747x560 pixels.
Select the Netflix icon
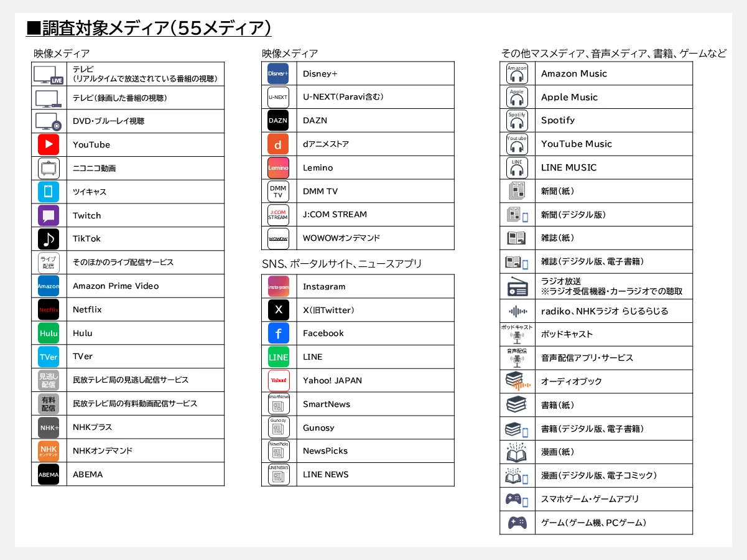pos(49,309)
